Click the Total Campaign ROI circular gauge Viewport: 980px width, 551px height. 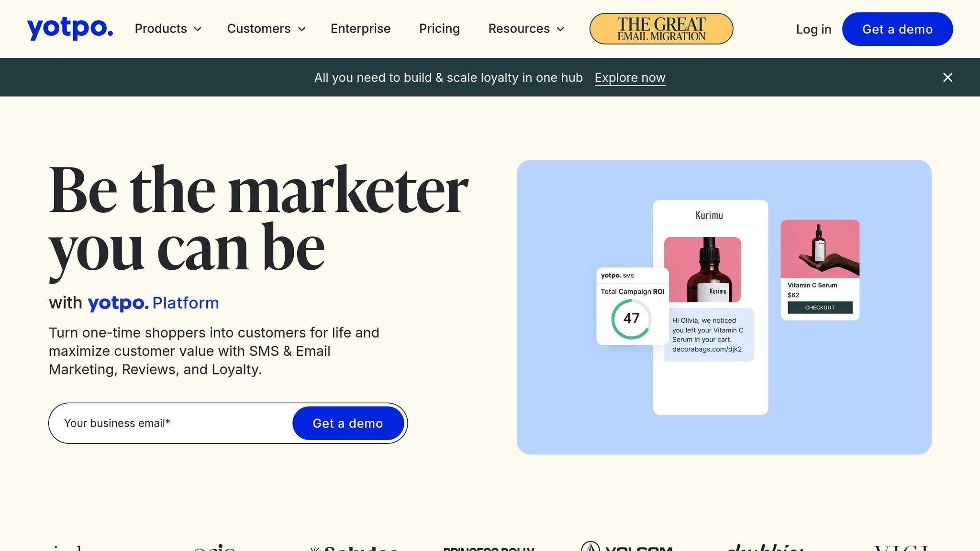(x=631, y=319)
